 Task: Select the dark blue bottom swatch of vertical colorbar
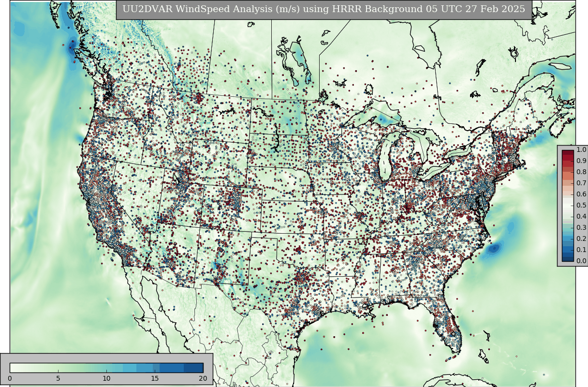[568, 258]
